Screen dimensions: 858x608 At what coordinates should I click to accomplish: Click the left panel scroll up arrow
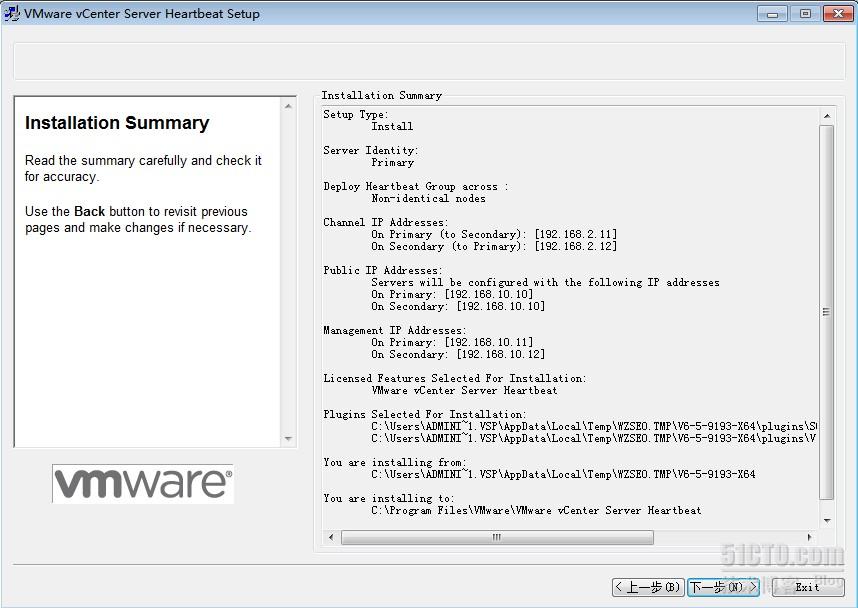[x=288, y=106]
